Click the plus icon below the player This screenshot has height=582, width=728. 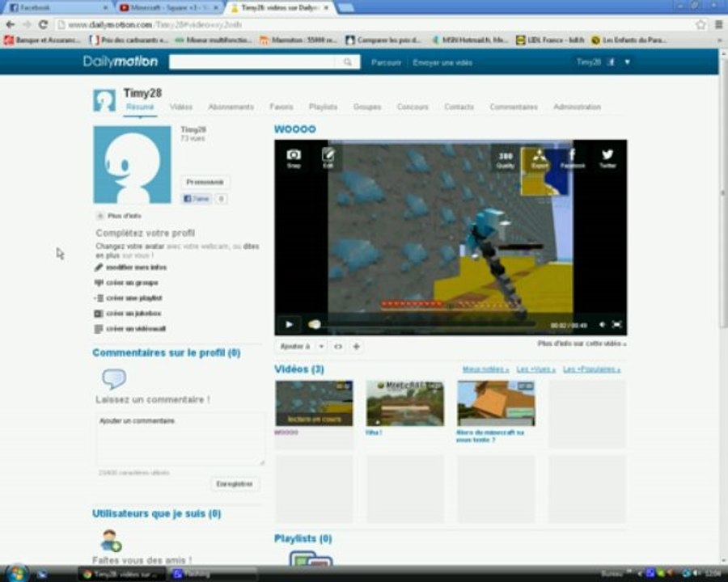356,346
